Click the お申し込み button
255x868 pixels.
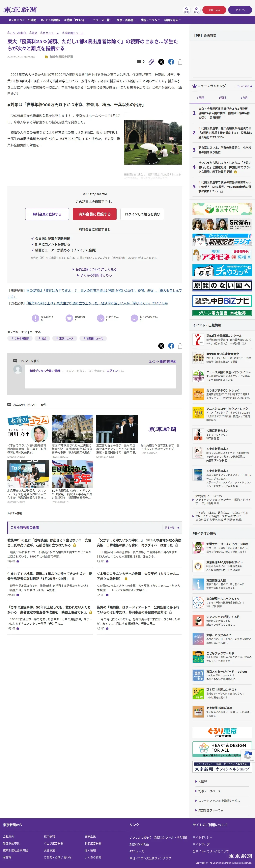click(214, 10)
